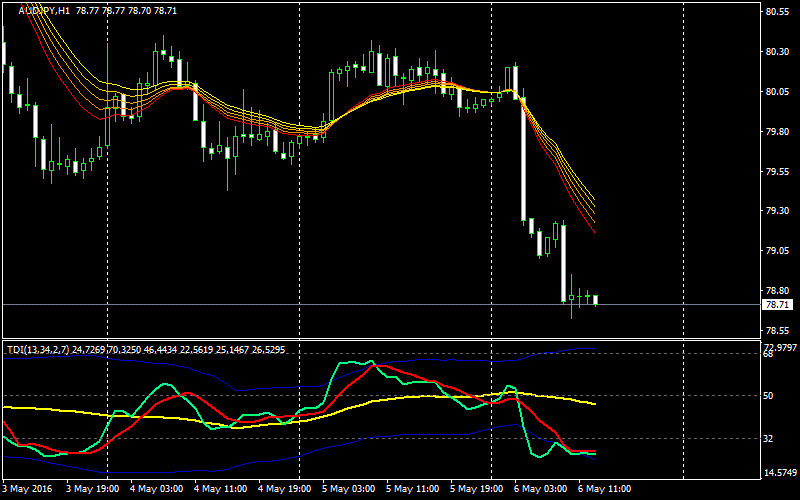Click the 80.55 price axis label

pyautogui.click(x=778, y=13)
